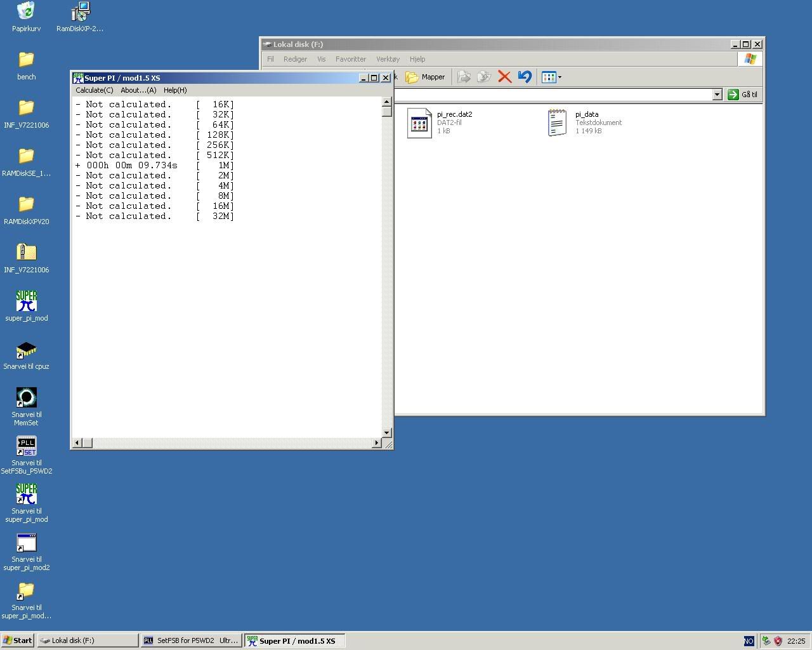Open the Vis menu in Explorer
This screenshot has height=650, width=812.
[x=321, y=59]
